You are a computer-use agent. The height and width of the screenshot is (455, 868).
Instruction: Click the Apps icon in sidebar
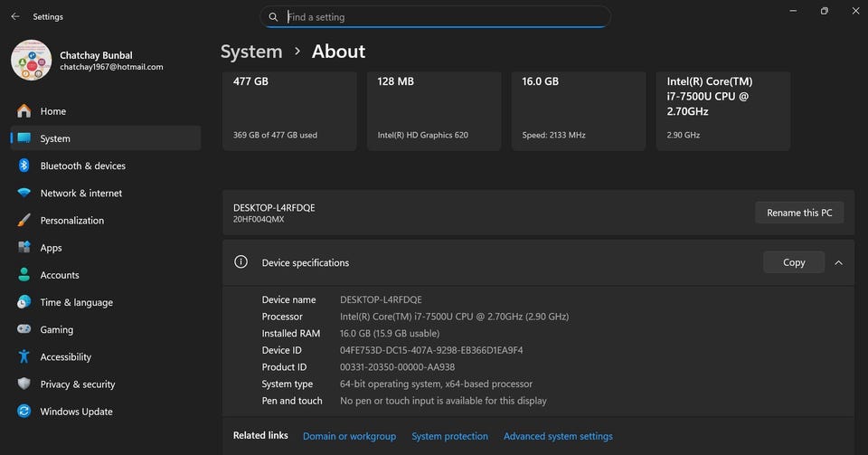(x=24, y=248)
